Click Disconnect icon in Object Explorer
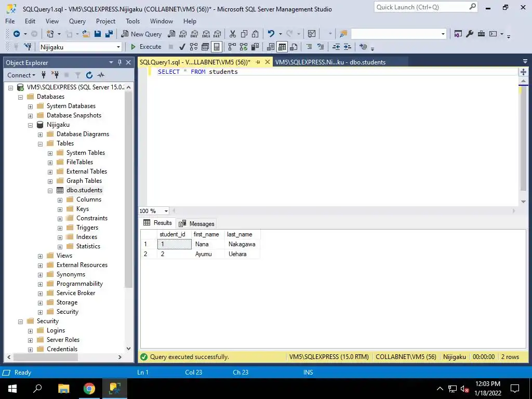Image resolution: width=532 pixels, height=399 pixels. [55, 75]
